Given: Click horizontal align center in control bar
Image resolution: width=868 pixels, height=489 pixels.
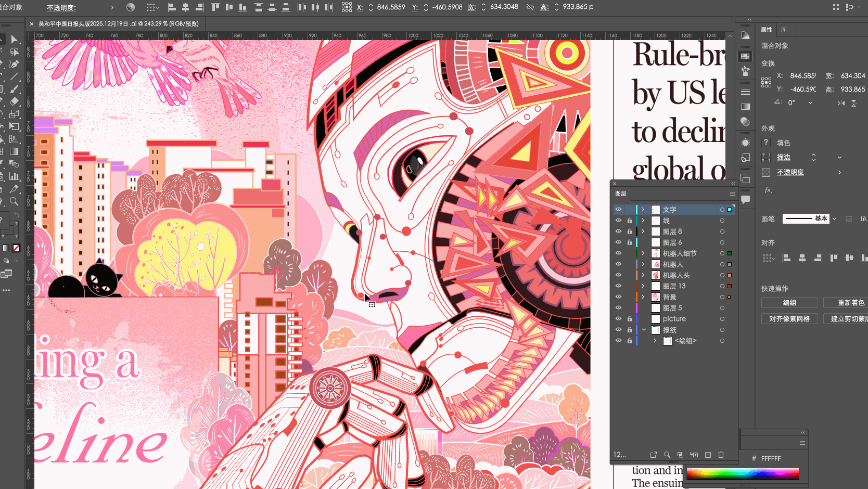Looking at the screenshot, I should click(185, 7).
